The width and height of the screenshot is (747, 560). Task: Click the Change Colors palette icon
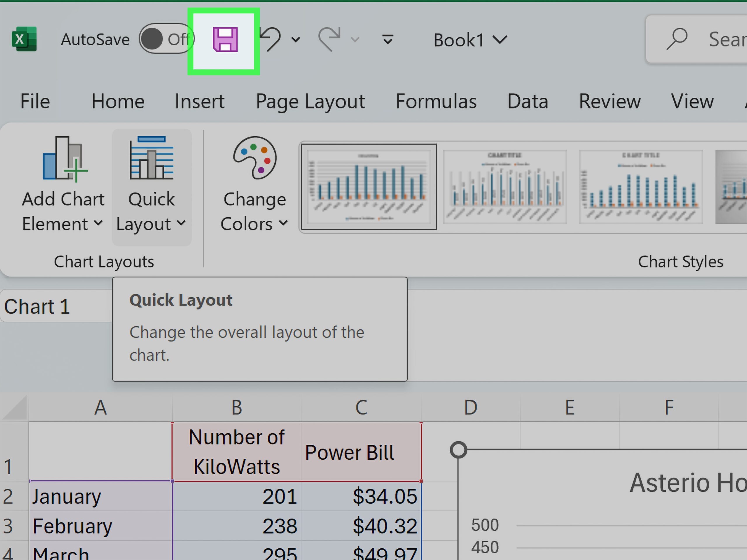255,158
